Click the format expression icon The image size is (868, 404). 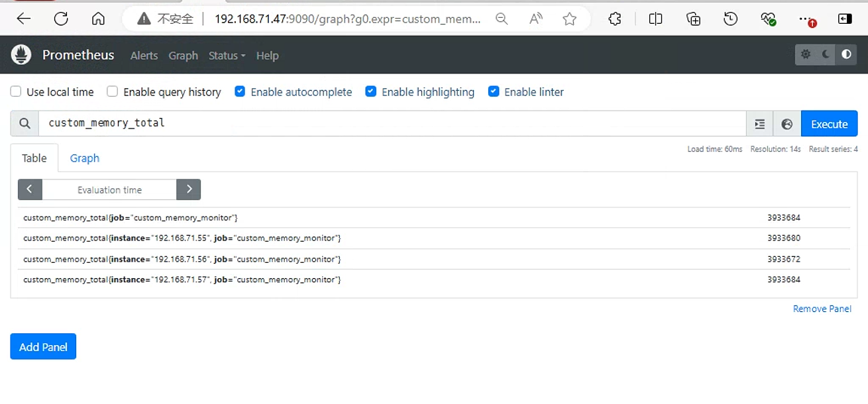[760, 124]
